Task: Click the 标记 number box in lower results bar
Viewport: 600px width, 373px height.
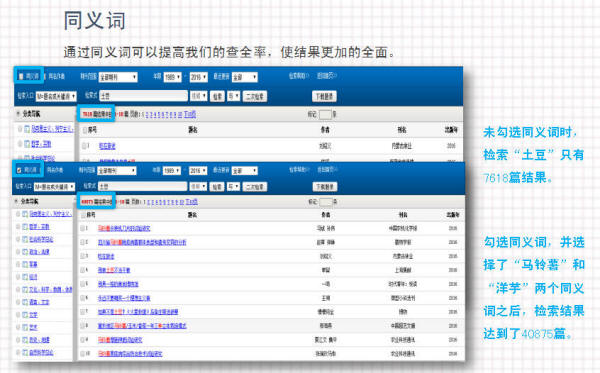Action: point(326,202)
